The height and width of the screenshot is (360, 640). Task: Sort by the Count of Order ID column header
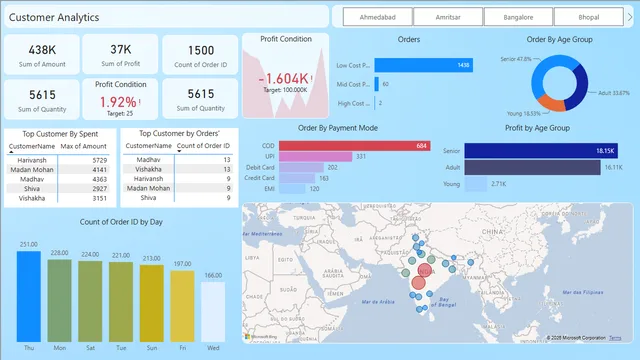(x=203, y=146)
